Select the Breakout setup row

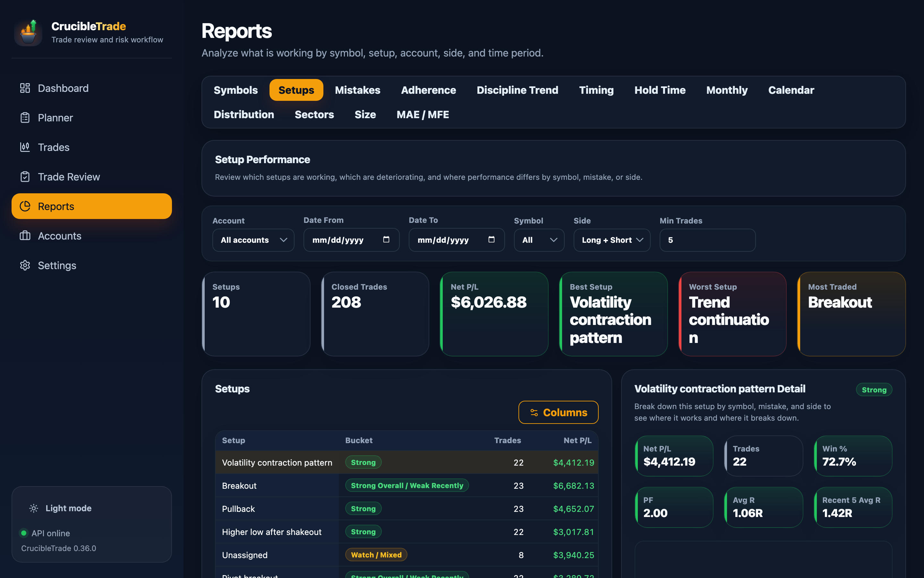point(406,486)
